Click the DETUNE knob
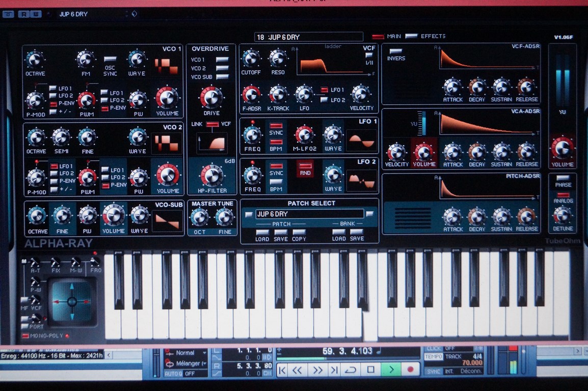This screenshot has height=391, width=588. (x=563, y=215)
